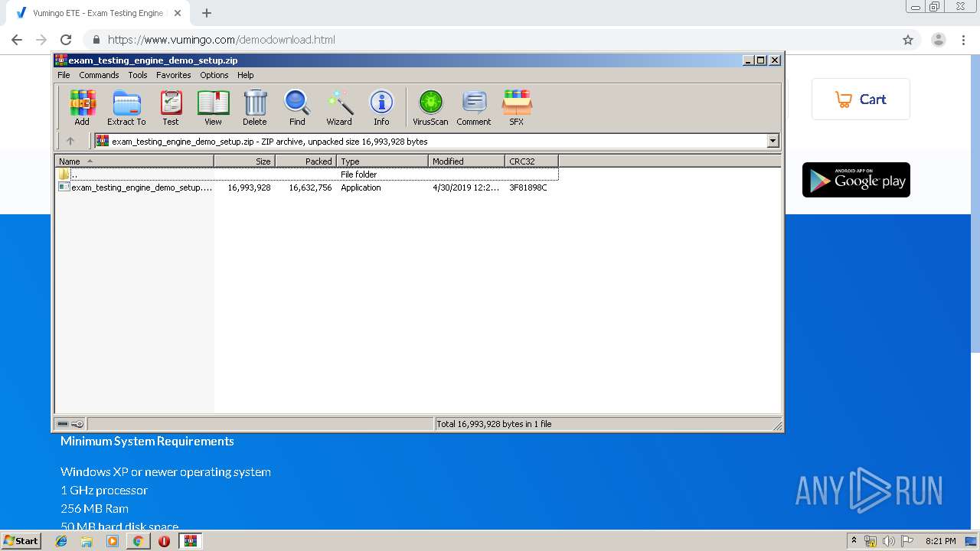Start VirusScan on the archive
The width and height of the screenshot is (980, 551).
tap(430, 107)
